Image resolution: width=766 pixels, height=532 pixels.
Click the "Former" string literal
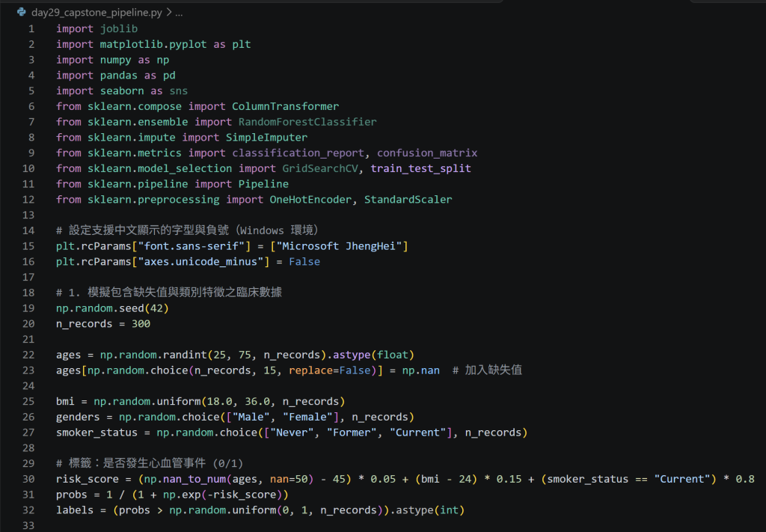click(352, 432)
